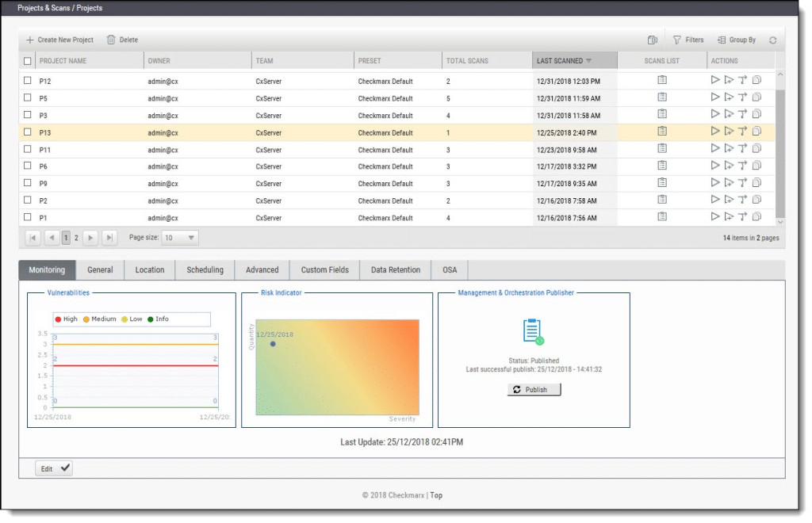
Task: Create a scan with defaults for P13
Action: (x=729, y=132)
